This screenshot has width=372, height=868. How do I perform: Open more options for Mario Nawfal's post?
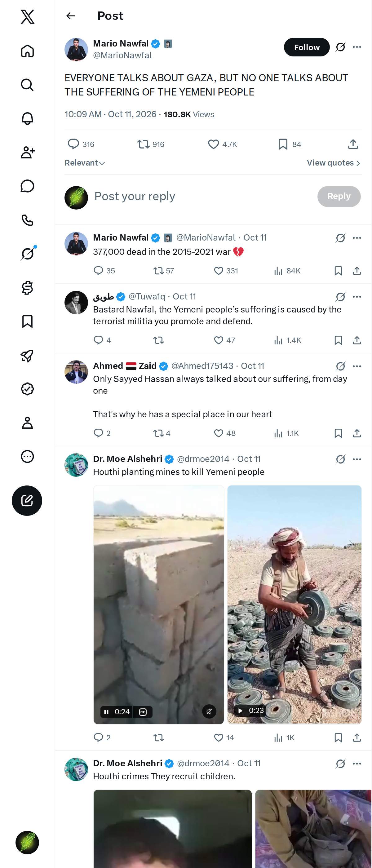(357, 47)
